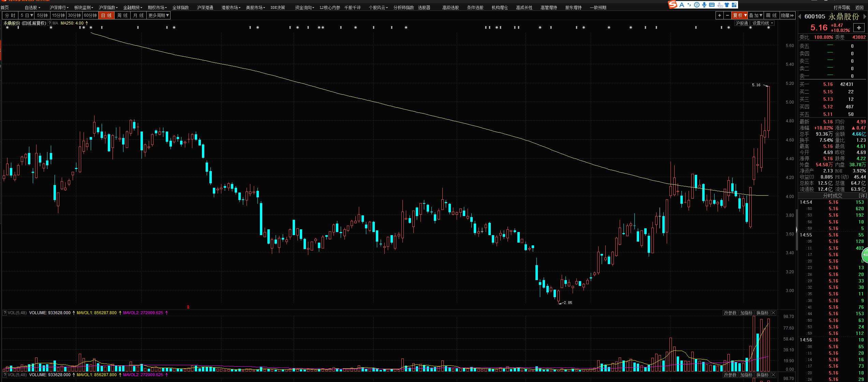This screenshot has height=382, width=868.
Task: Open Sogou emoji smiley panel
Action: [x=696, y=5]
